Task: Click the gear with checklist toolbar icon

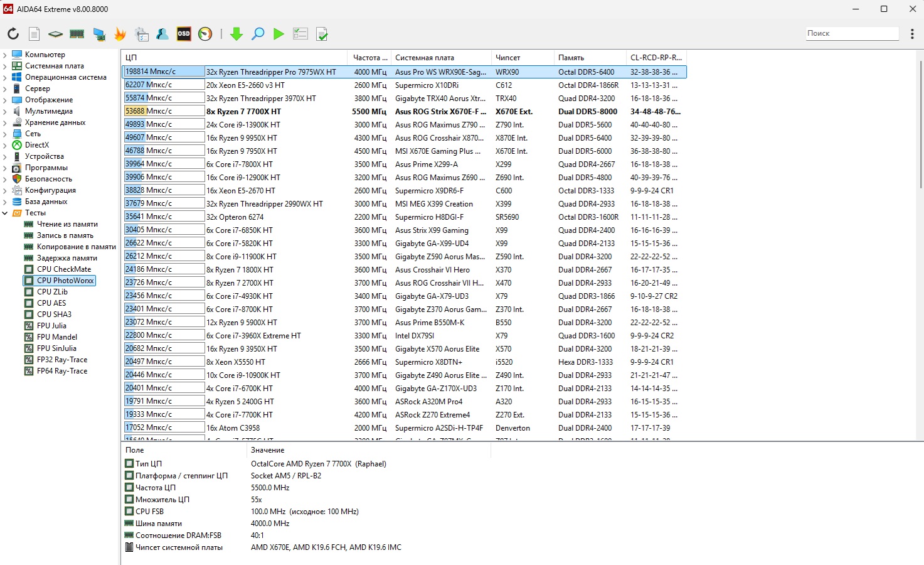Action: [x=142, y=34]
